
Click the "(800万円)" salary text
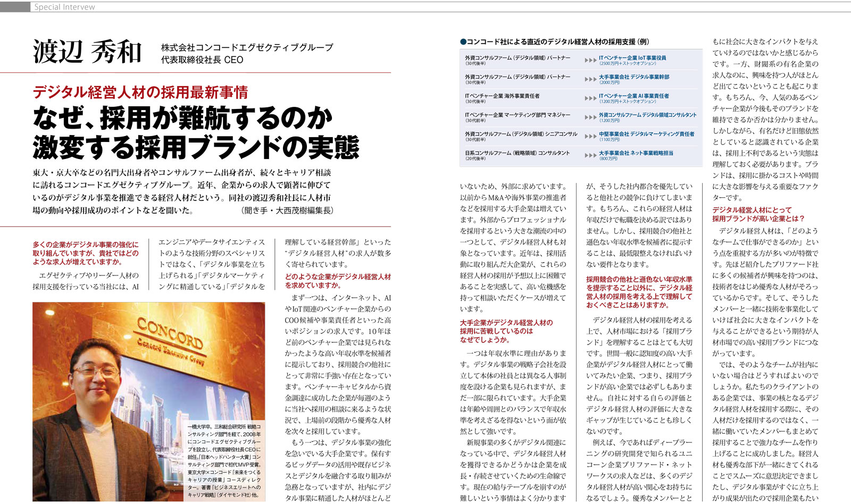click(x=608, y=159)
